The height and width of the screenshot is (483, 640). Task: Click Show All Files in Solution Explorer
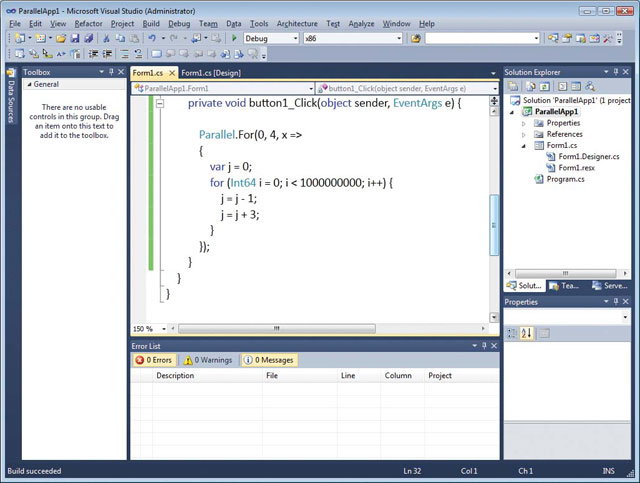click(x=531, y=86)
